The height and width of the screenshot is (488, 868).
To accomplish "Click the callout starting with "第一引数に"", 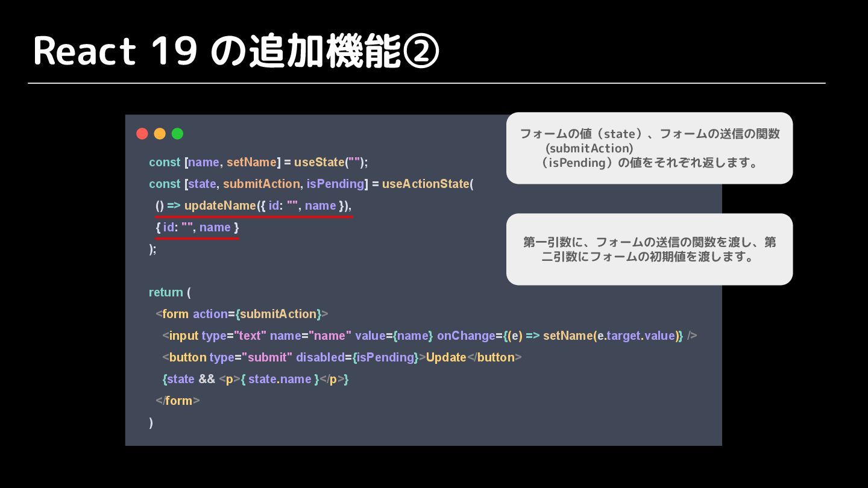I will pyautogui.click(x=649, y=249).
